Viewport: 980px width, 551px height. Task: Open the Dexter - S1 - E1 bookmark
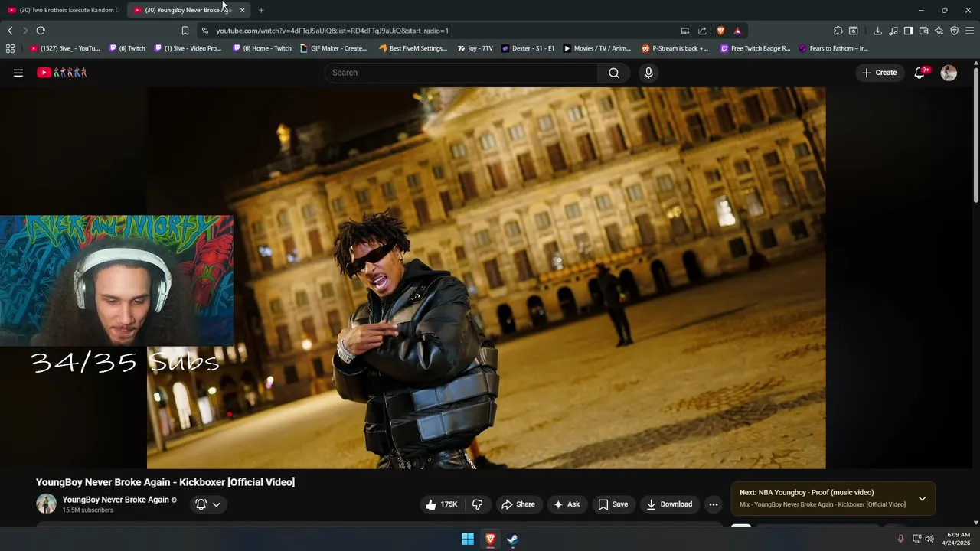click(x=528, y=48)
